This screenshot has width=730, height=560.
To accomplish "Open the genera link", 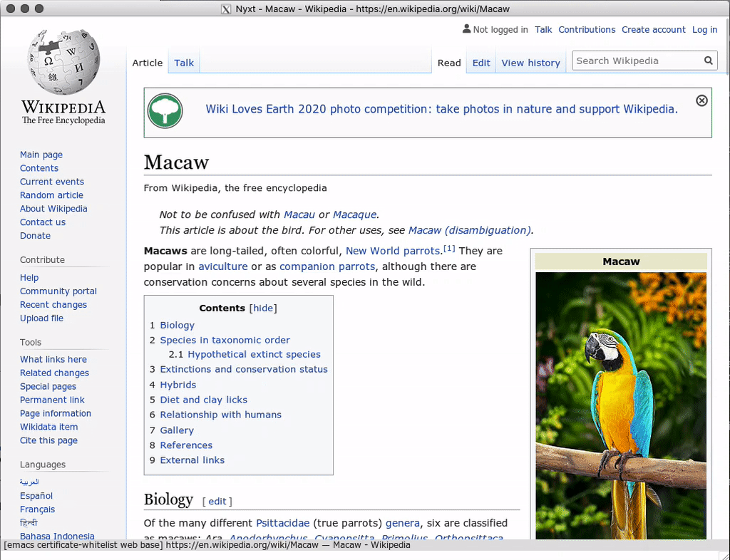I will 402,523.
